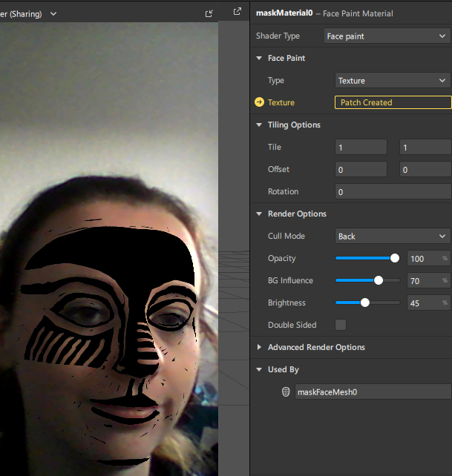This screenshot has width=452, height=476.
Task: Select maskFaceMesh0 in Used By list
Action: tap(371, 391)
